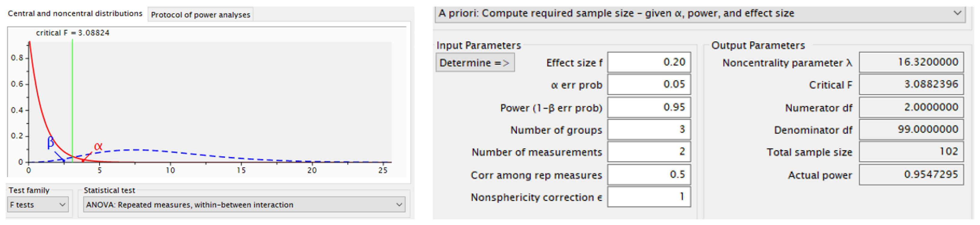Image resolution: width=980 pixels, height=225 pixels.
Task: Click the Determine => button
Action: 475,63
